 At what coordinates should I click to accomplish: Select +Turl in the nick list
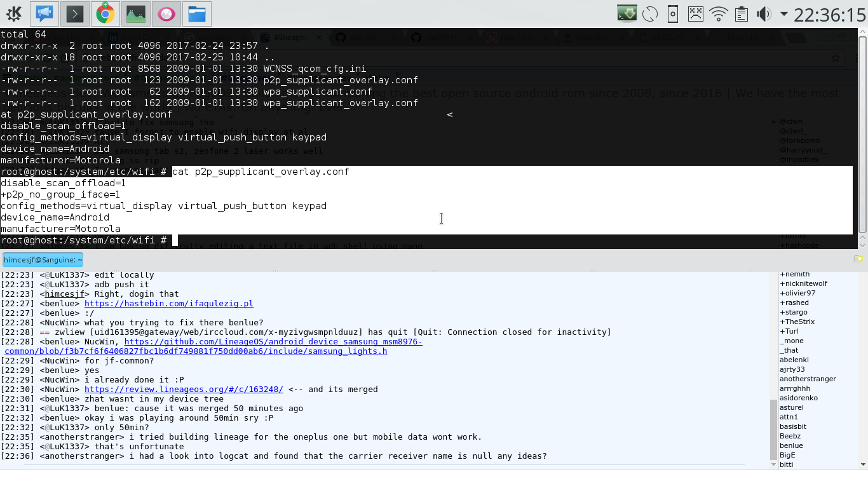(x=789, y=331)
